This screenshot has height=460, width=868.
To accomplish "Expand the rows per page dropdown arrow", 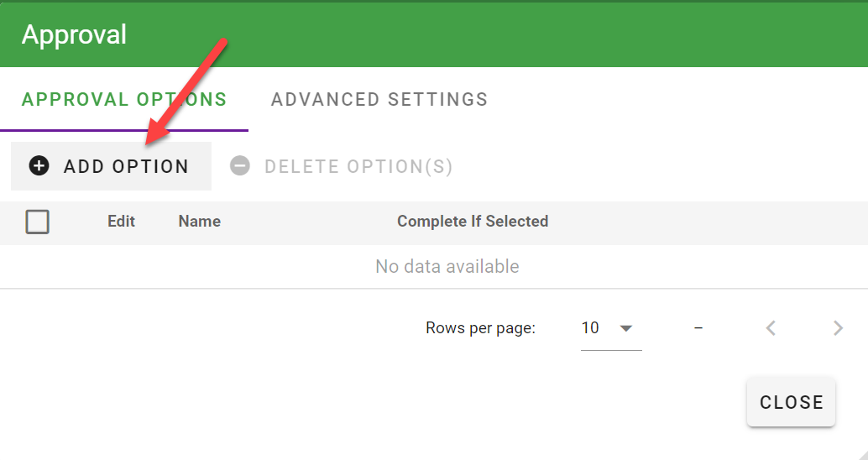I will click(x=626, y=328).
